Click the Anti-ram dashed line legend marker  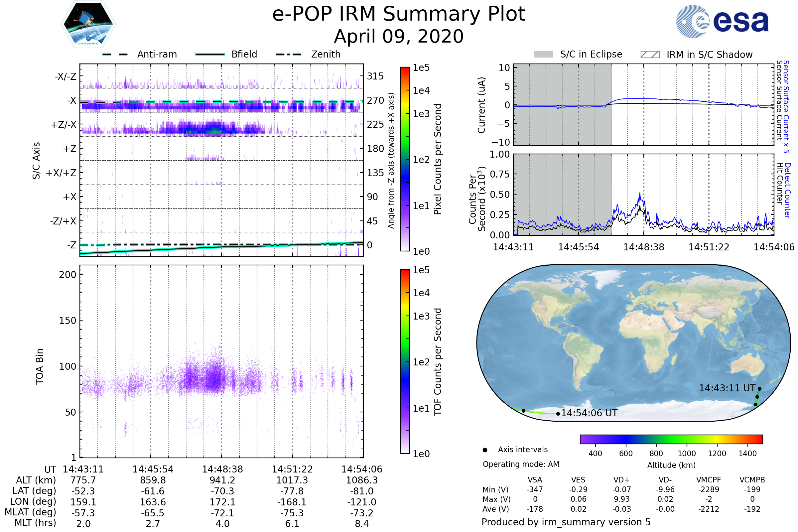tap(115, 54)
